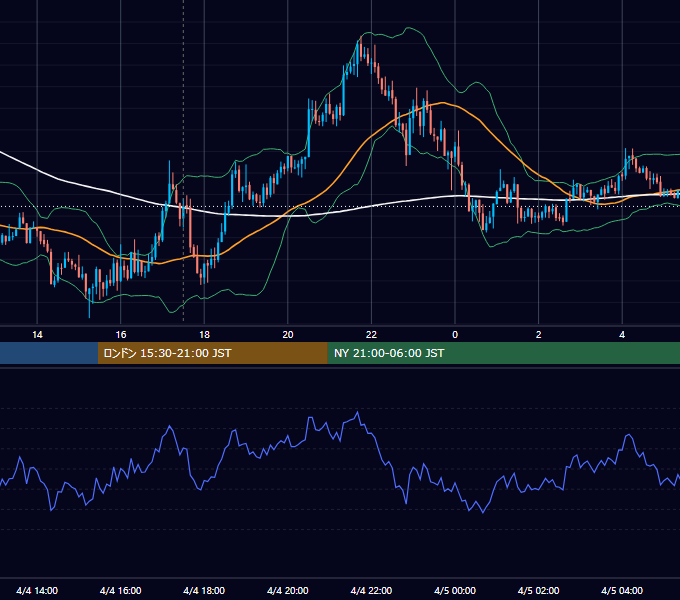Select the NY 21:00-06:00 JST session bar

pos(503,353)
